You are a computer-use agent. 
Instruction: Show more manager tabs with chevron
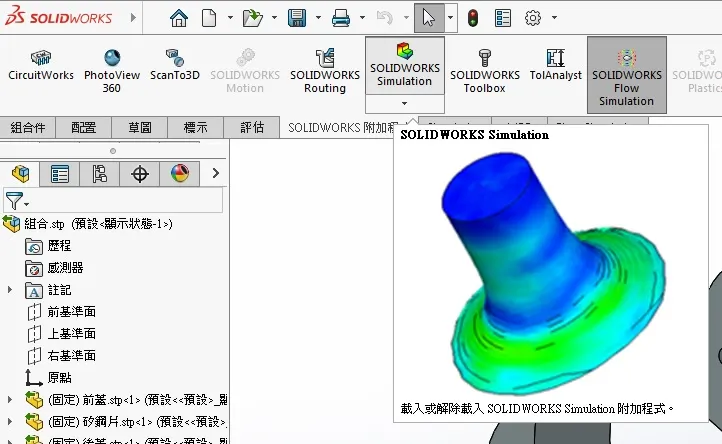click(x=215, y=173)
